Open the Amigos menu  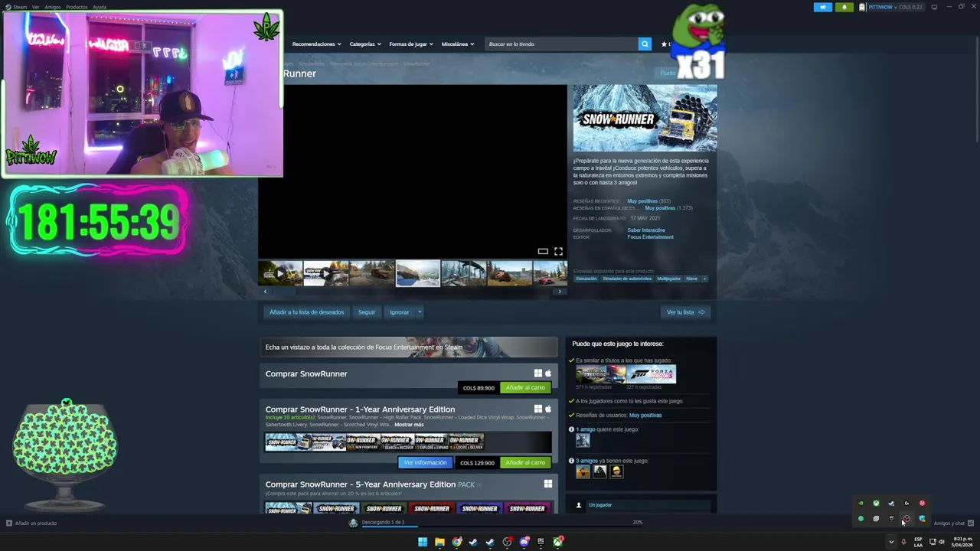[x=52, y=7]
